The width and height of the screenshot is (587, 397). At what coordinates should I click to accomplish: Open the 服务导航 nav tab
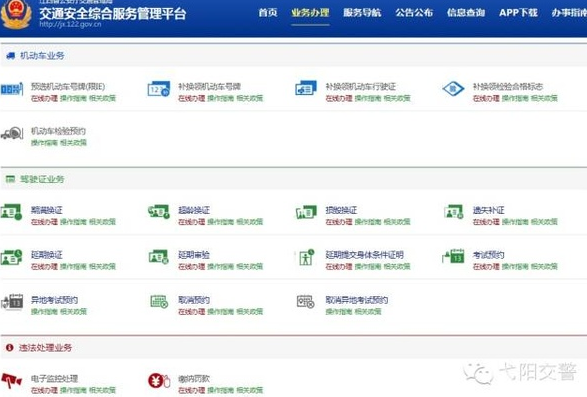[362, 13]
